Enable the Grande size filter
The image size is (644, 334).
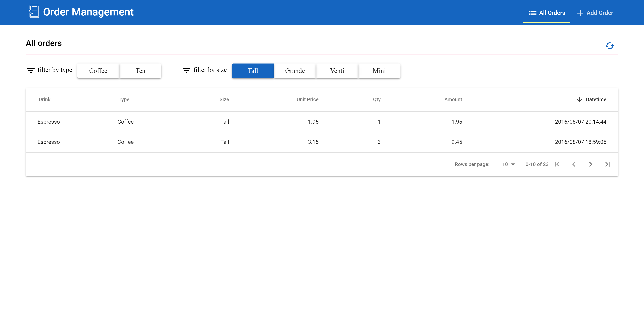(x=295, y=71)
